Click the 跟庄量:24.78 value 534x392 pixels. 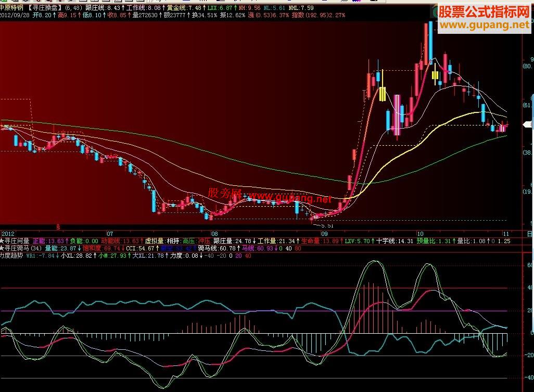(235, 241)
